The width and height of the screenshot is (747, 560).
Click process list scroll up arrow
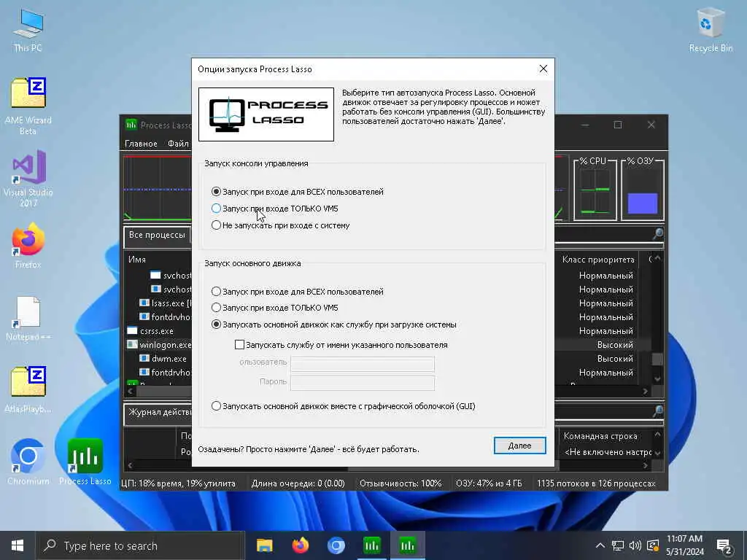point(657,259)
